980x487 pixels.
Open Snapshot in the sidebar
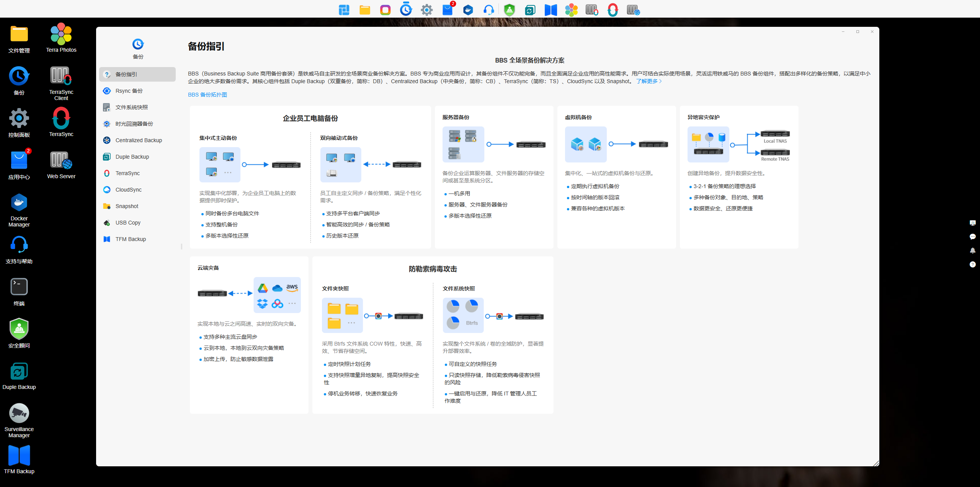(x=137, y=206)
